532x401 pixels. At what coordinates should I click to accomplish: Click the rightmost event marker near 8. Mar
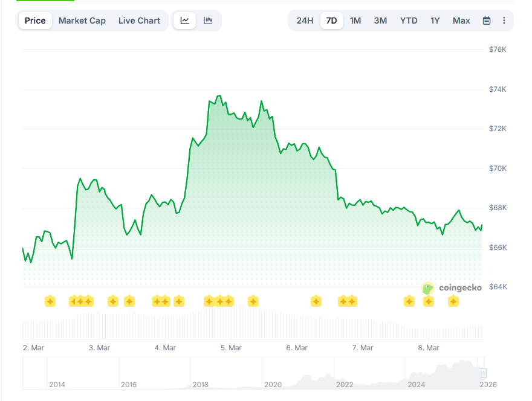[453, 301]
